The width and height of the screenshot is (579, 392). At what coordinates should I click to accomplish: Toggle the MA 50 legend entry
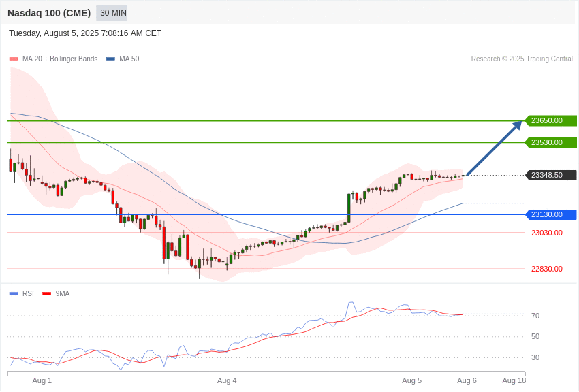(123, 59)
